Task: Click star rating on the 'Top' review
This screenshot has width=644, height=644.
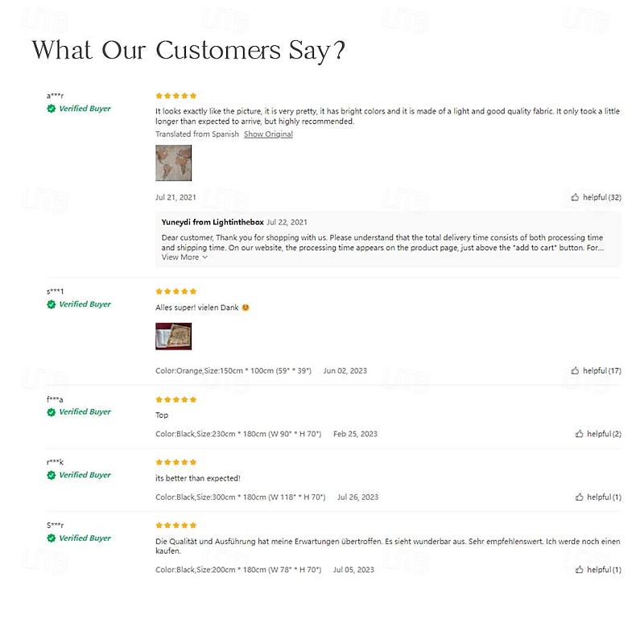Action: coord(175,399)
